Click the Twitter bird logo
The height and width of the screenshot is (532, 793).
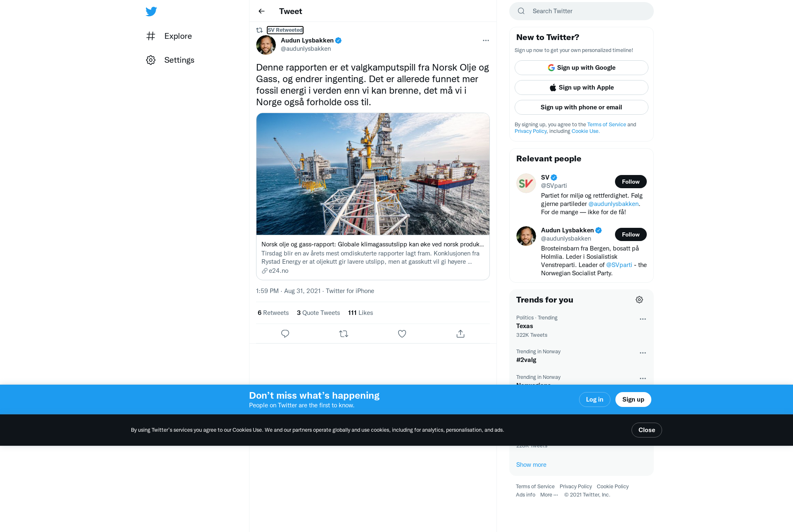[x=151, y=12]
